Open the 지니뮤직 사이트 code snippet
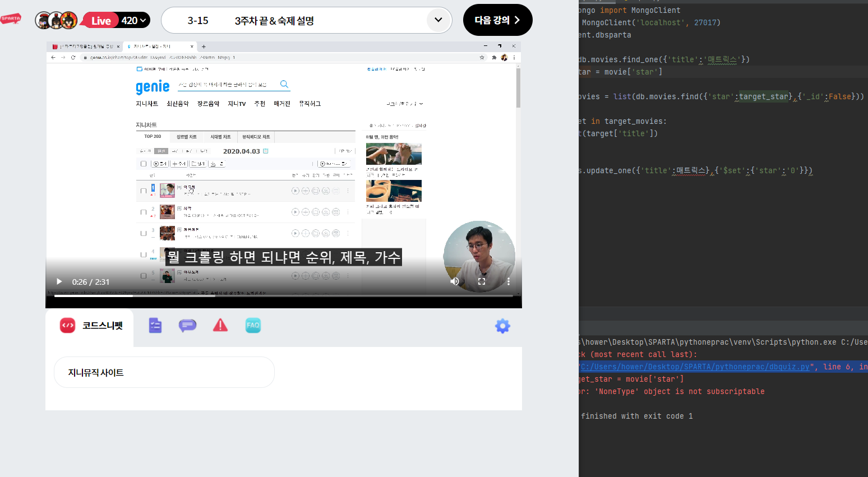 (164, 372)
